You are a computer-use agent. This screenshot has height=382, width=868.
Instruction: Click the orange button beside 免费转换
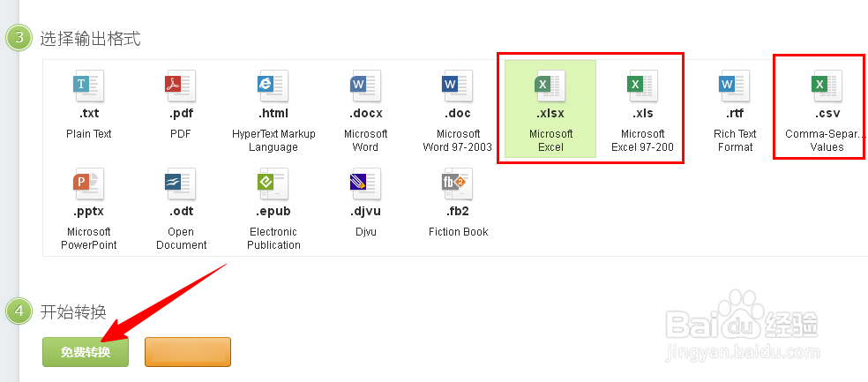(x=187, y=351)
